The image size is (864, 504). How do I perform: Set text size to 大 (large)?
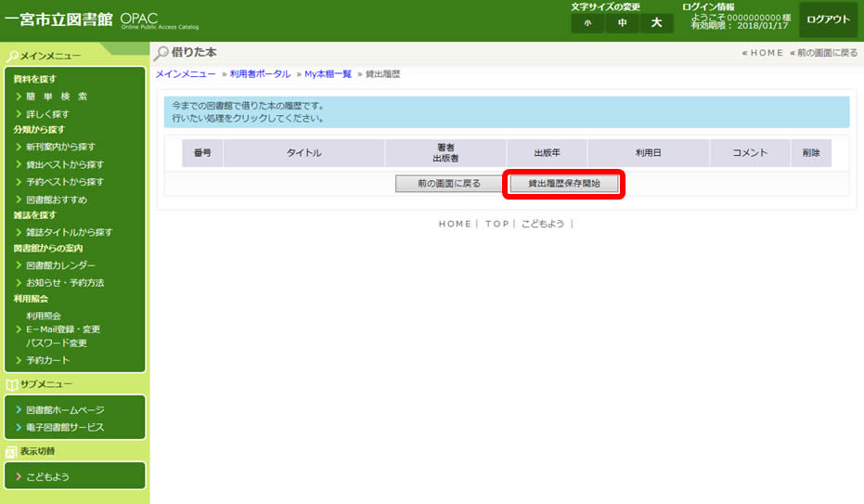[656, 23]
